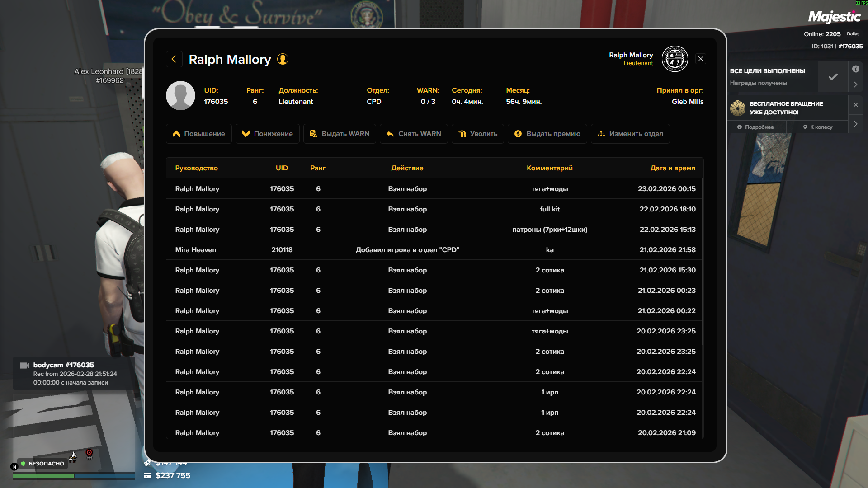Change department with Изменить отдел
The height and width of the screenshot is (488, 868).
(x=630, y=134)
